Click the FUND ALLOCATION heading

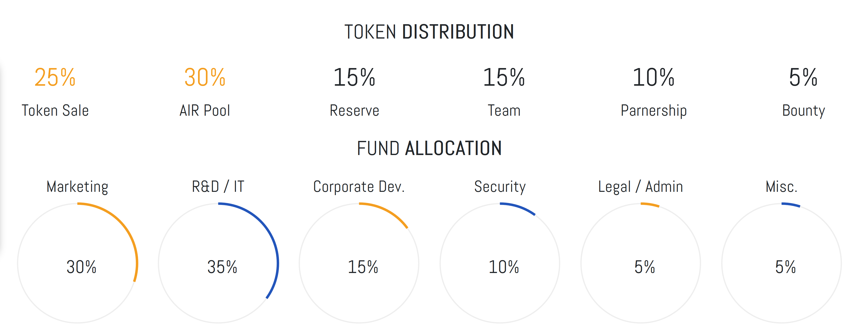[429, 148]
